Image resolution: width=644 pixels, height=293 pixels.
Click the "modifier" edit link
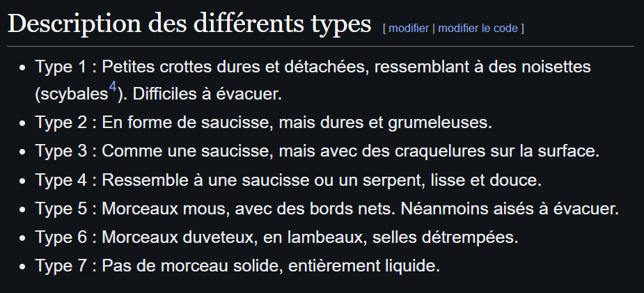coord(409,29)
